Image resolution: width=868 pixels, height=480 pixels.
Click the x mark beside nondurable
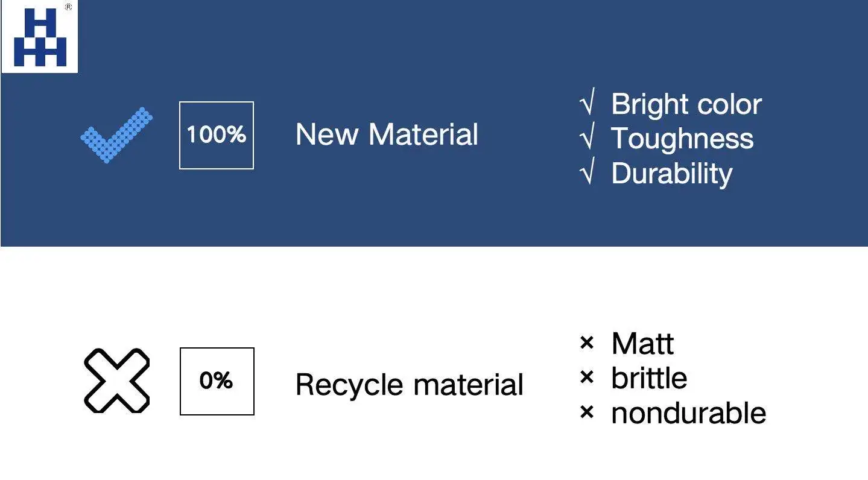(x=586, y=413)
